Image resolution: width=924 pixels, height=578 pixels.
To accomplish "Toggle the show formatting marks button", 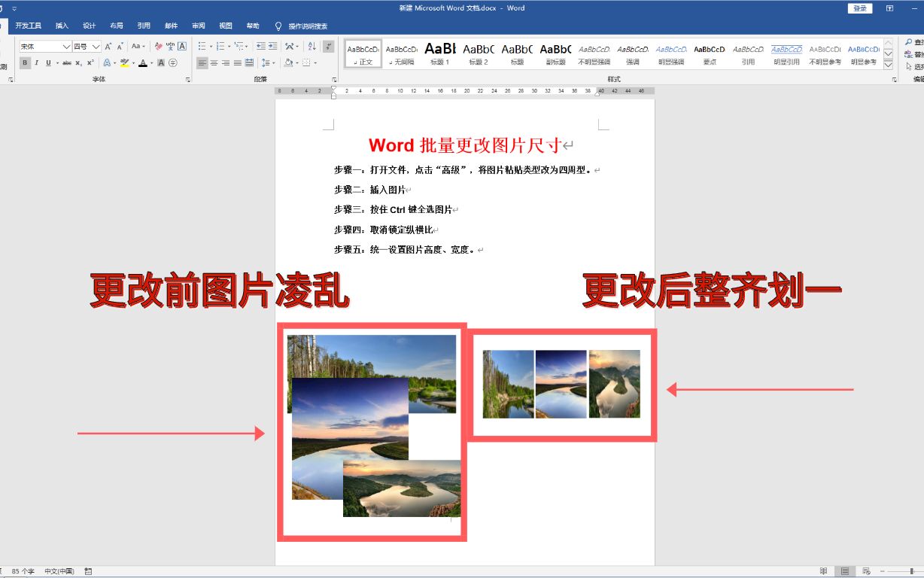I will click(327, 47).
